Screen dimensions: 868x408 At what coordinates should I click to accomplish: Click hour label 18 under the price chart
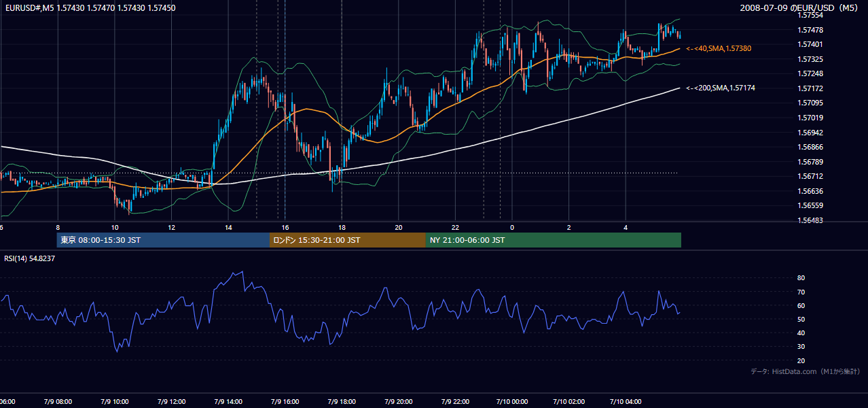click(x=342, y=227)
